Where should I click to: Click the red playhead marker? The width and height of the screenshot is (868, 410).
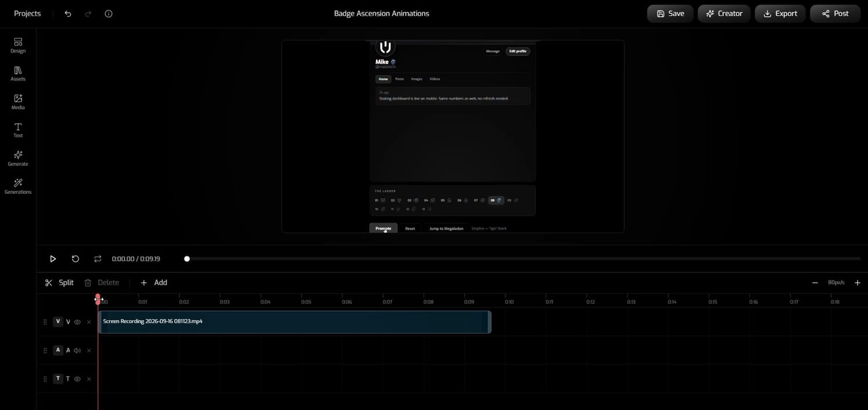click(98, 298)
